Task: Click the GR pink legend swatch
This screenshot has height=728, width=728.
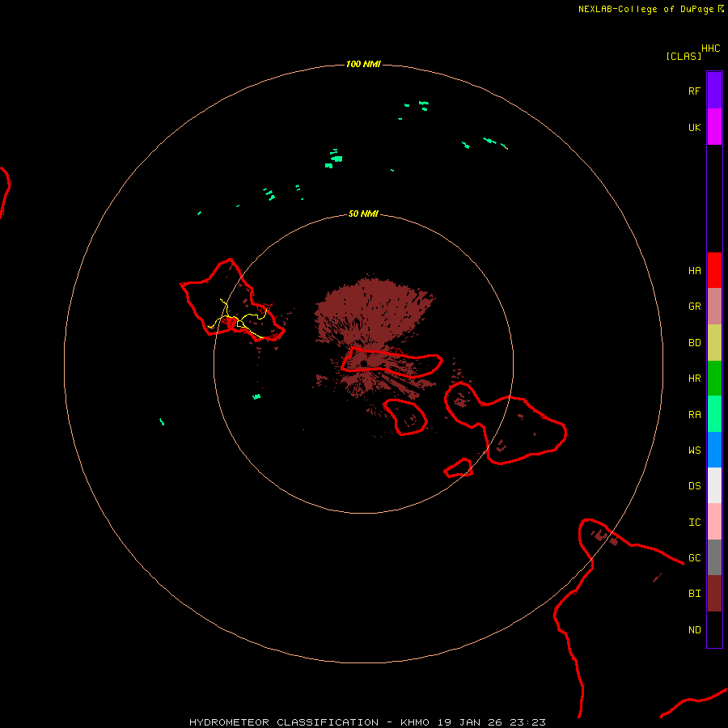Action: [714, 307]
